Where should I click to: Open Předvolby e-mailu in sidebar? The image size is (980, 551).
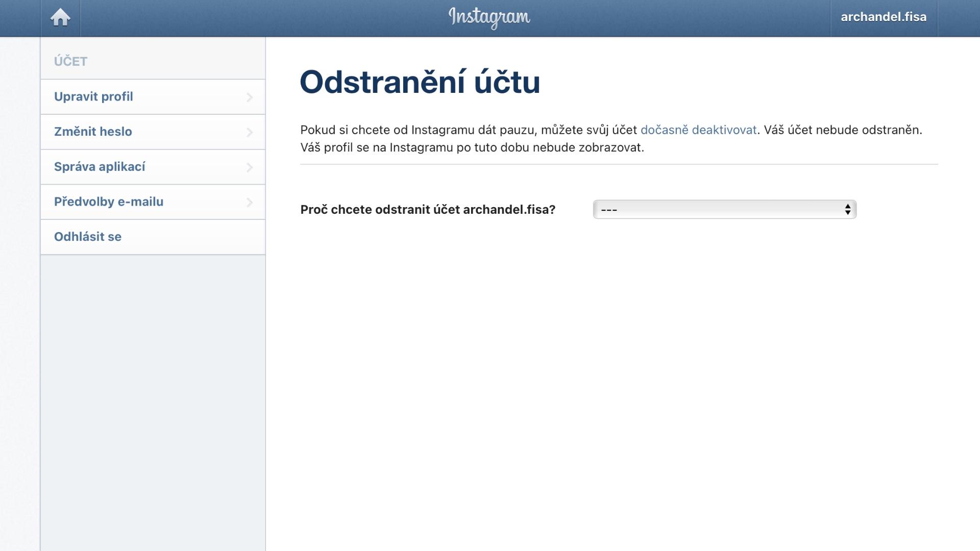(153, 203)
